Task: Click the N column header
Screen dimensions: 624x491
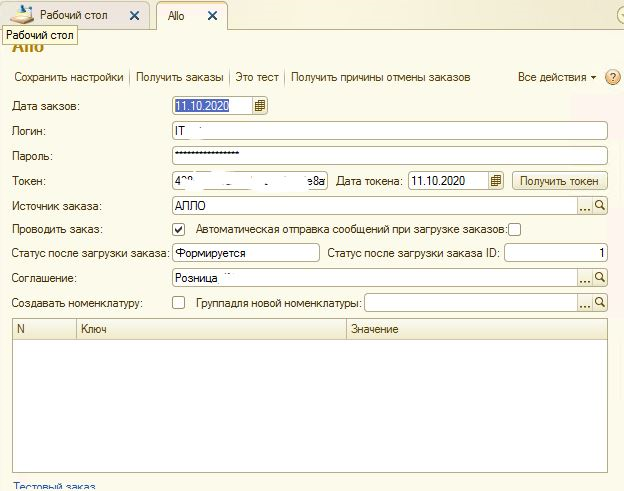Action: pyautogui.click(x=44, y=329)
